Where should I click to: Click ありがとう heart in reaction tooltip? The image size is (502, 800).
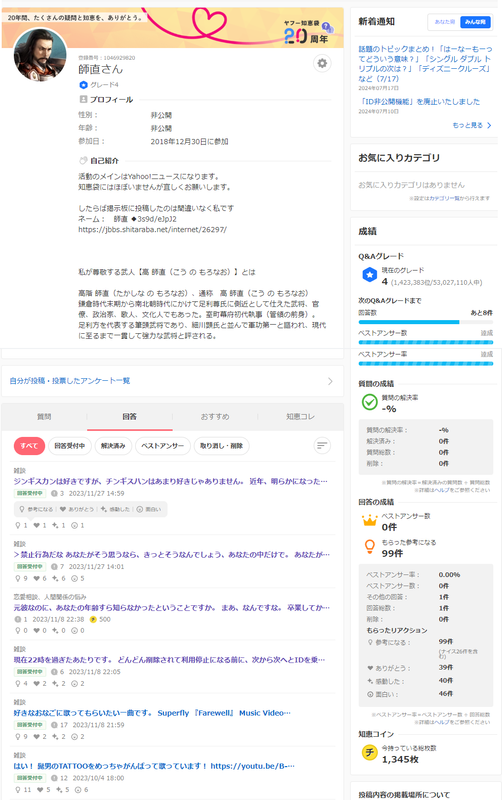click(x=63, y=509)
